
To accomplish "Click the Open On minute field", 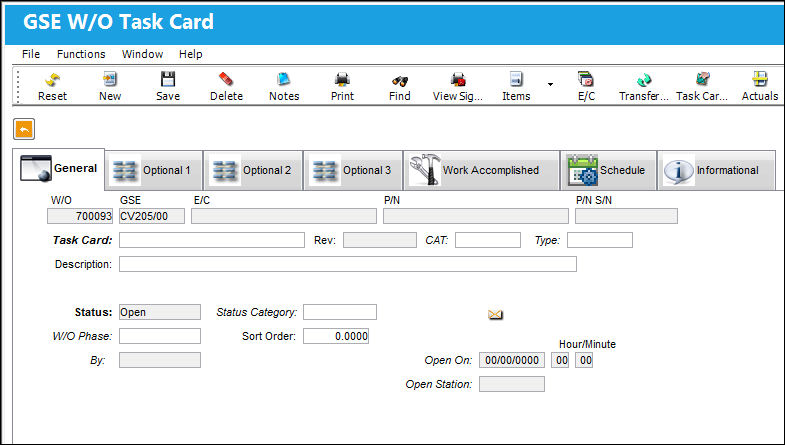I will click(x=584, y=360).
